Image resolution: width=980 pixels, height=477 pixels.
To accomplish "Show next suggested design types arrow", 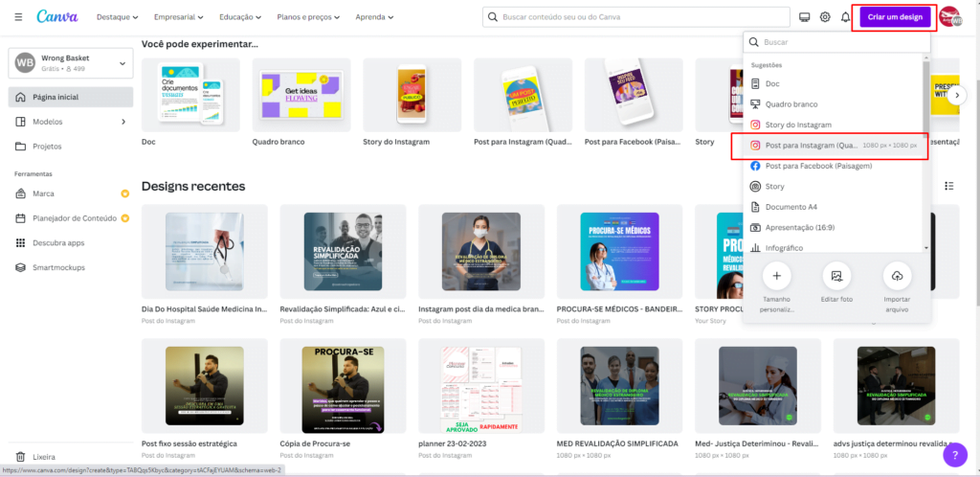I will click(x=957, y=96).
